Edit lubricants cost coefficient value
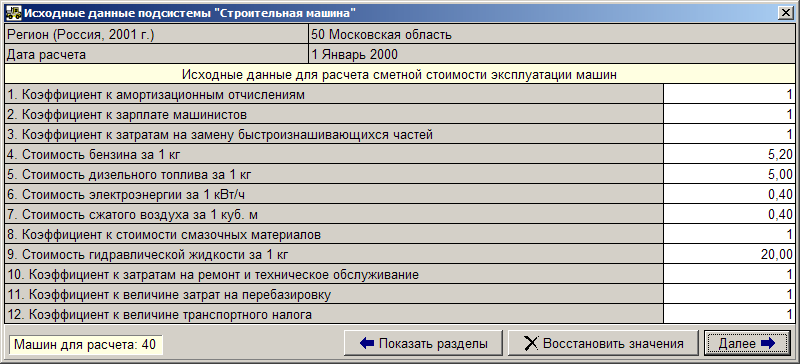The width and height of the screenshot is (800, 364). click(729, 234)
